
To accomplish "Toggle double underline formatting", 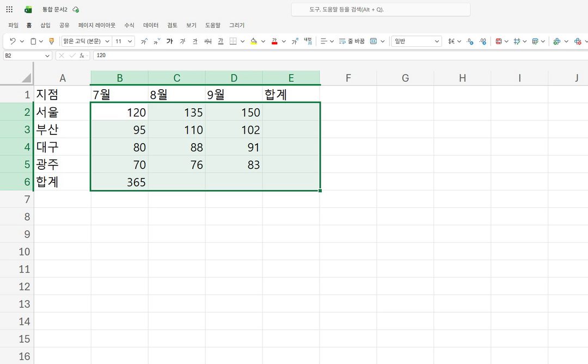I will tap(220, 41).
